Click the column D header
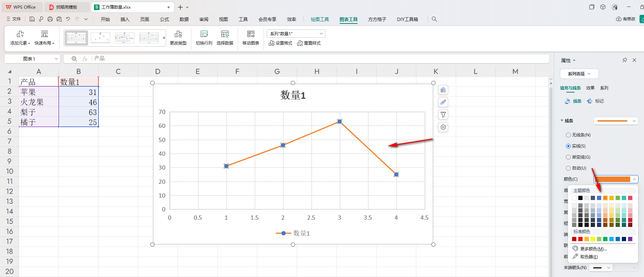This screenshot has height=277, width=644. tap(158, 71)
